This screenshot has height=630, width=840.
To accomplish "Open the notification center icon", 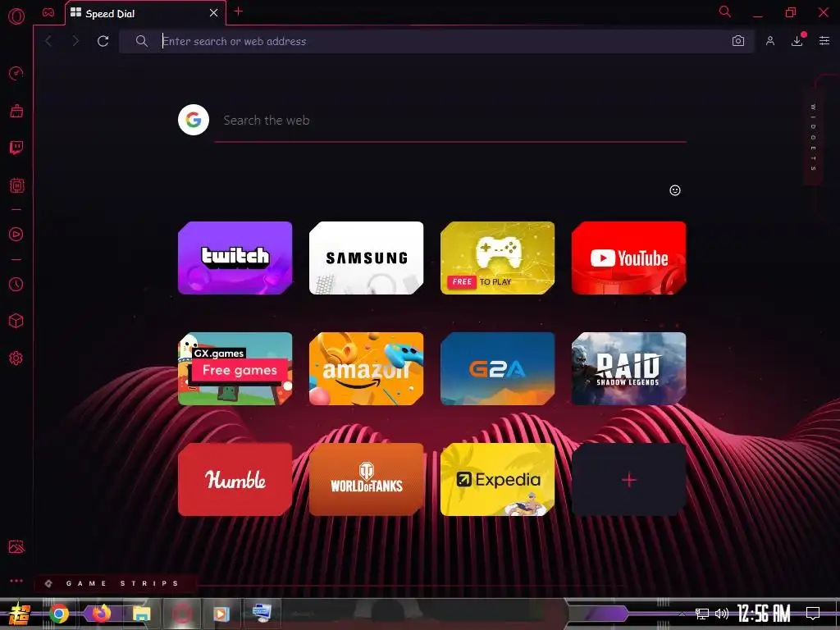I will (813, 614).
